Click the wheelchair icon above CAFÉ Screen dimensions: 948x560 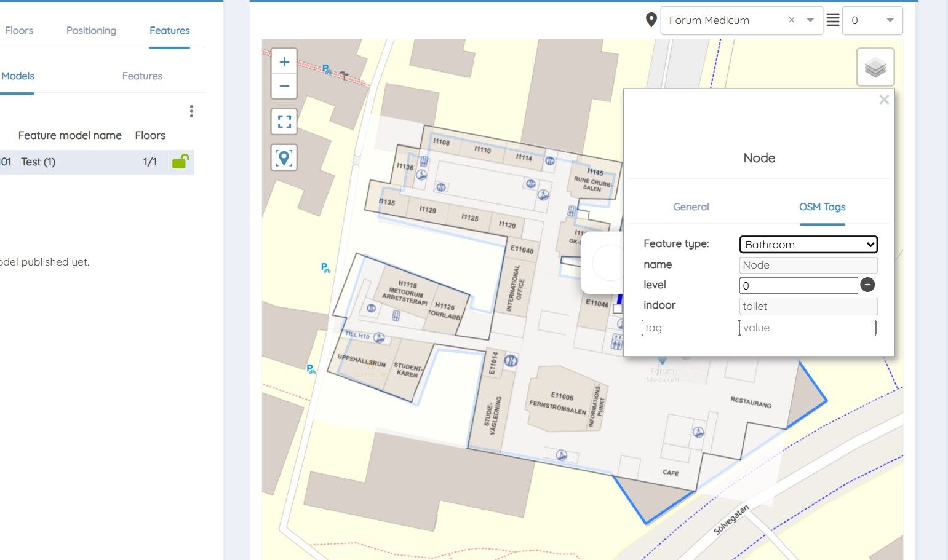(698, 432)
